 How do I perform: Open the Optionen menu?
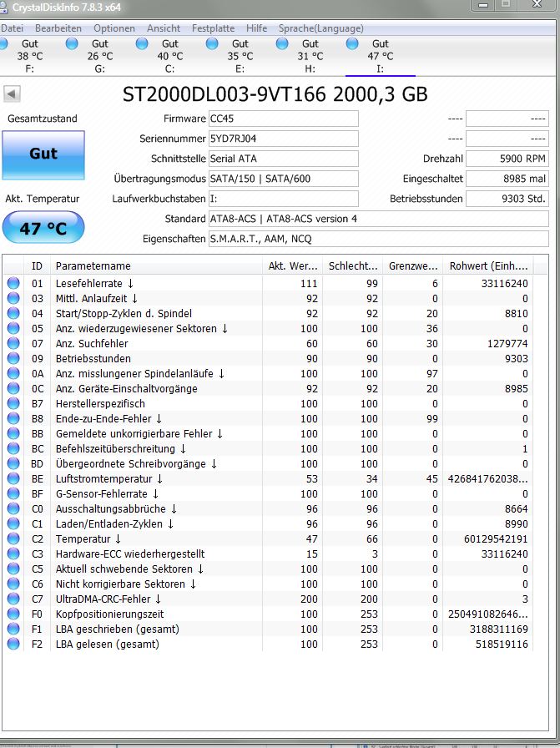point(114,28)
